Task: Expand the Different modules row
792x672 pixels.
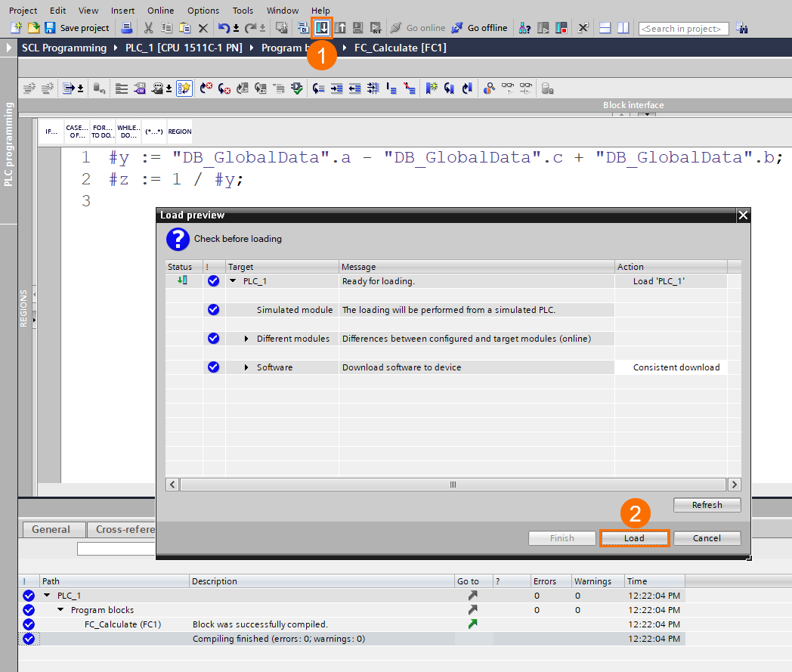Action: [x=246, y=339]
